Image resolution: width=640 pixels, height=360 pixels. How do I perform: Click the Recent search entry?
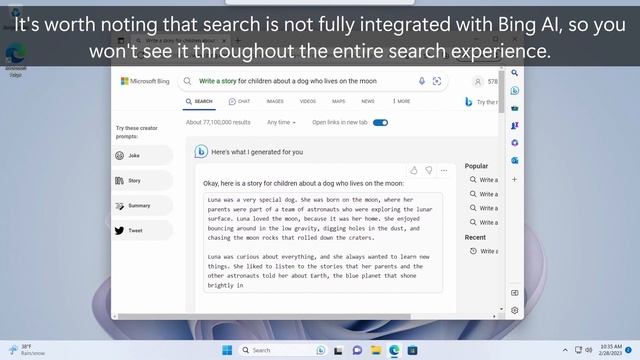click(x=484, y=251)
